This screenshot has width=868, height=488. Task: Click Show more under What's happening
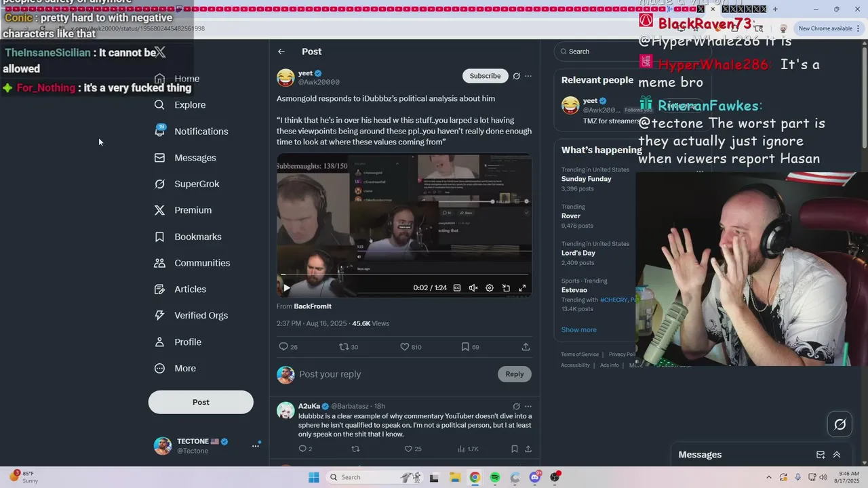point(578,330)
